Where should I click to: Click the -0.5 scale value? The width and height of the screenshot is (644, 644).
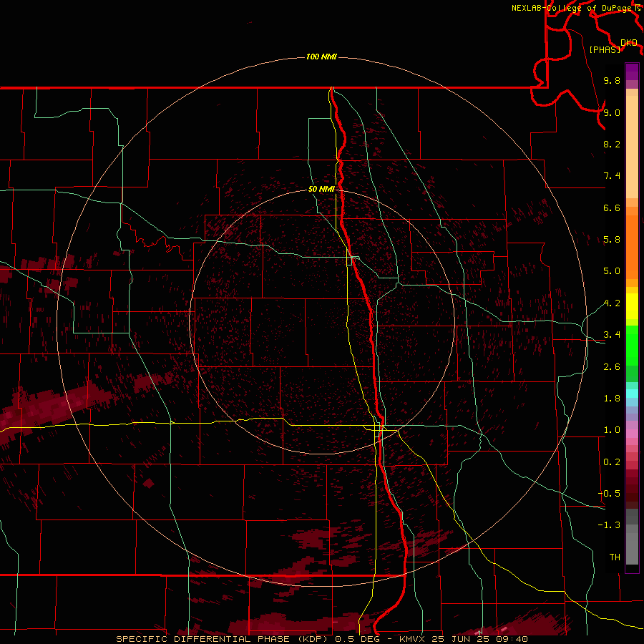click(x=609, y=494)
